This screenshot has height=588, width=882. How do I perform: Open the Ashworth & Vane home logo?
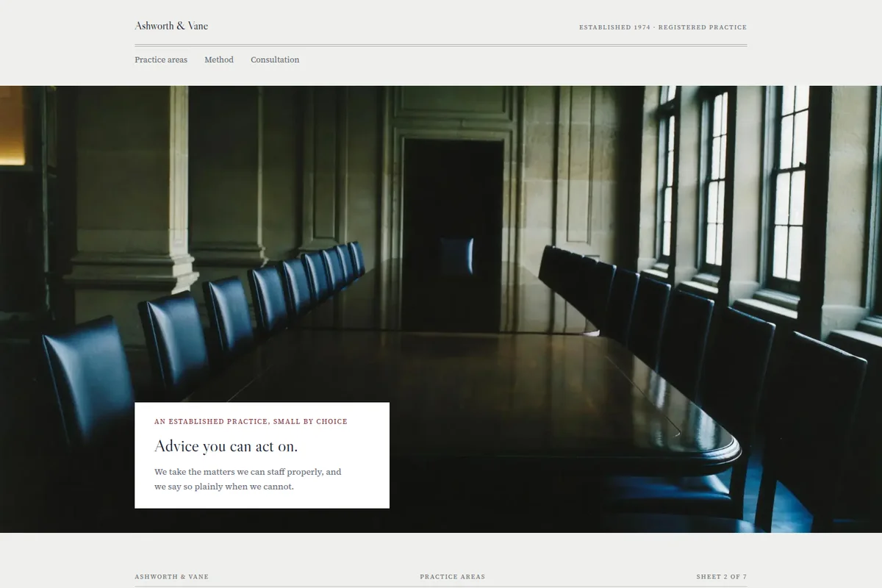(x=171, y=26)
